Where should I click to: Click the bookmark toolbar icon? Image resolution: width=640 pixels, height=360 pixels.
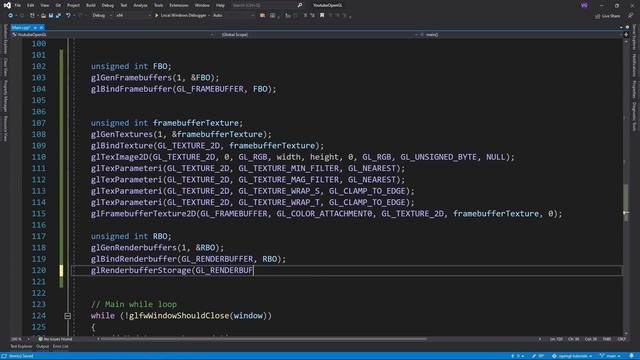pyautogui.click(x=322, y=16)
